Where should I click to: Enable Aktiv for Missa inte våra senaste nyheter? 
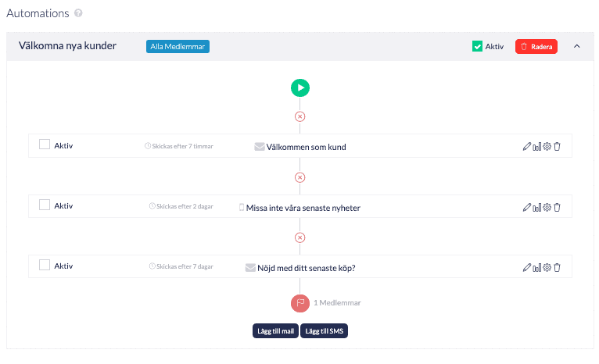point(45,205)
